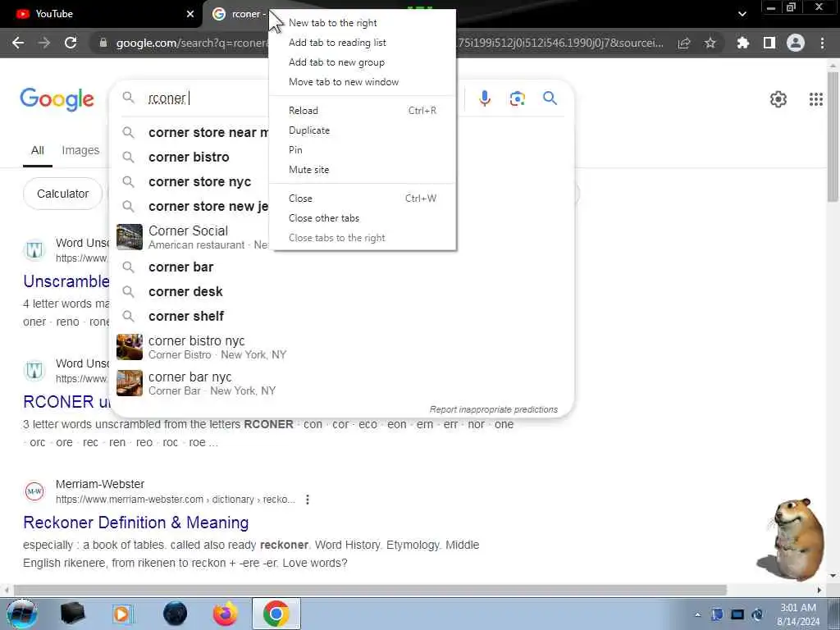Switch to the YouTube tab
Screen dimensions: 840x630
click(x=101, y=14)
